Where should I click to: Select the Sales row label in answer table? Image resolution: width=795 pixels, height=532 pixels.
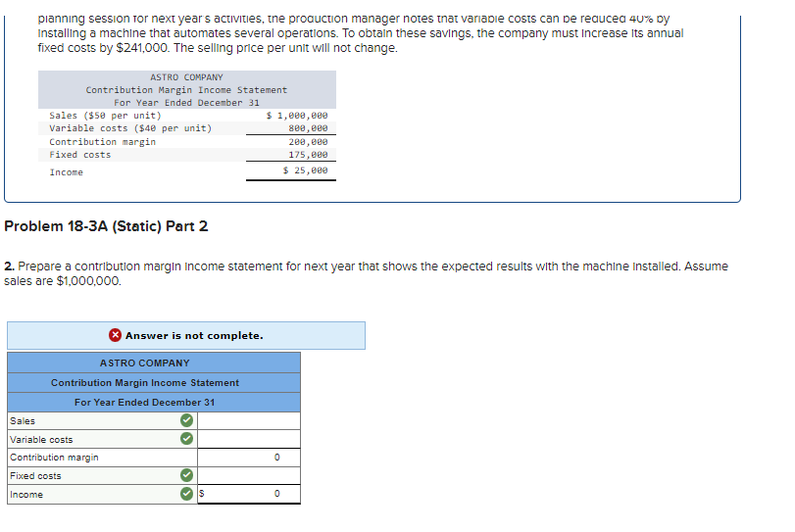coord(23,421)
